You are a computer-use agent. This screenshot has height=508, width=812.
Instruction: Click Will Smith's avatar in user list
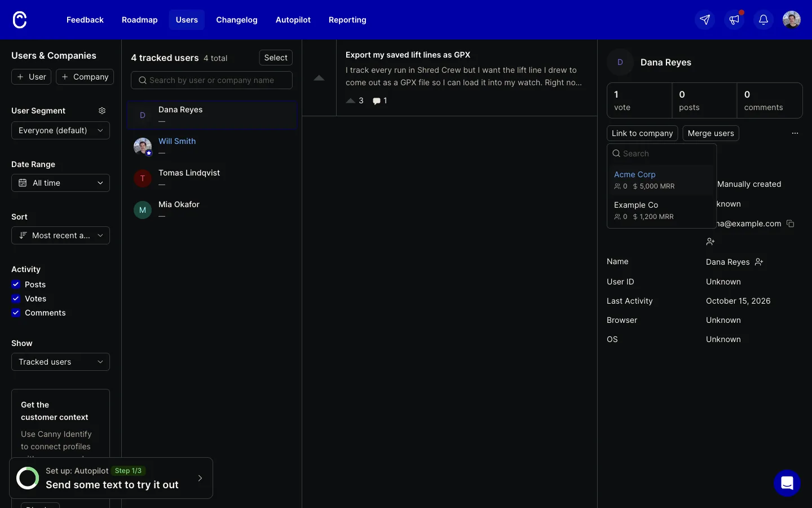(x=143, y=147)
